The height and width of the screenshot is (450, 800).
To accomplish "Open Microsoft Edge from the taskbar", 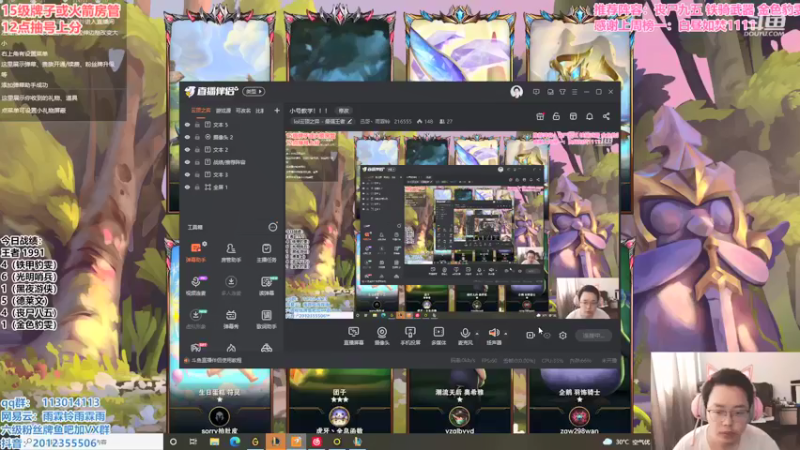I will coord(235,442).
